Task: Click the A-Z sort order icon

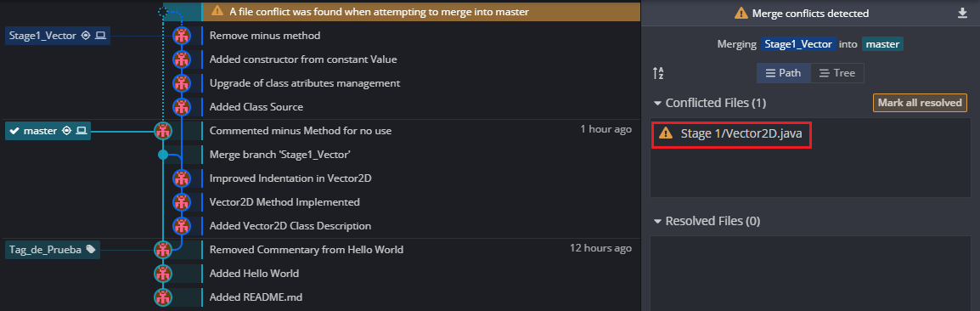Action: 658,73
